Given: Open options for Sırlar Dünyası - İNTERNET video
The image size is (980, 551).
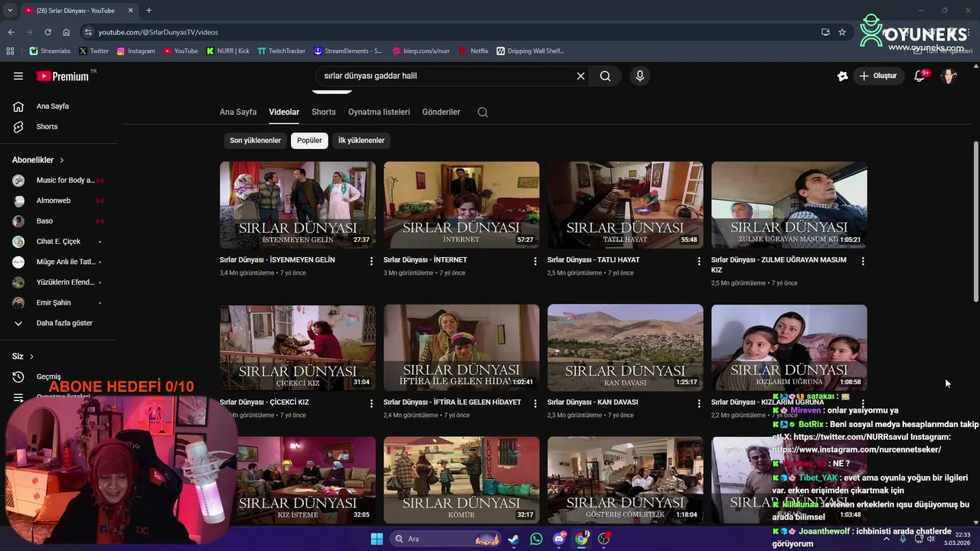Looking at the screenshot, I should (535, 261).
